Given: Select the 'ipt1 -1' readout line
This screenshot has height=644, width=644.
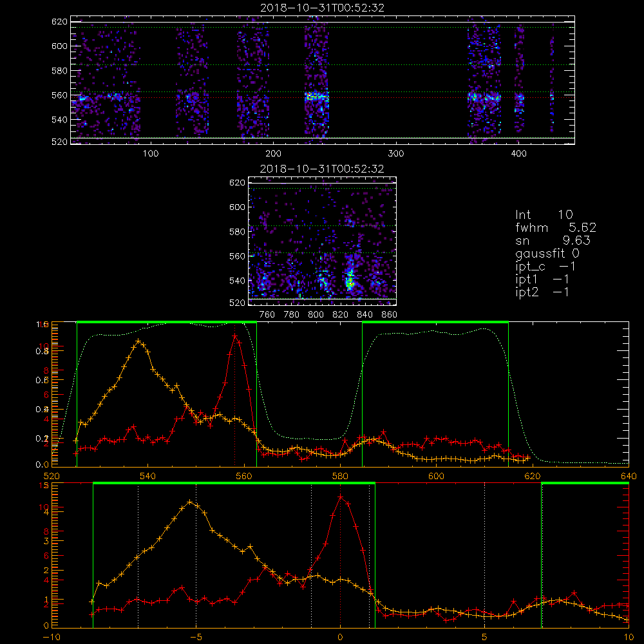Looking at the screenshot, I should click(542, 279).
